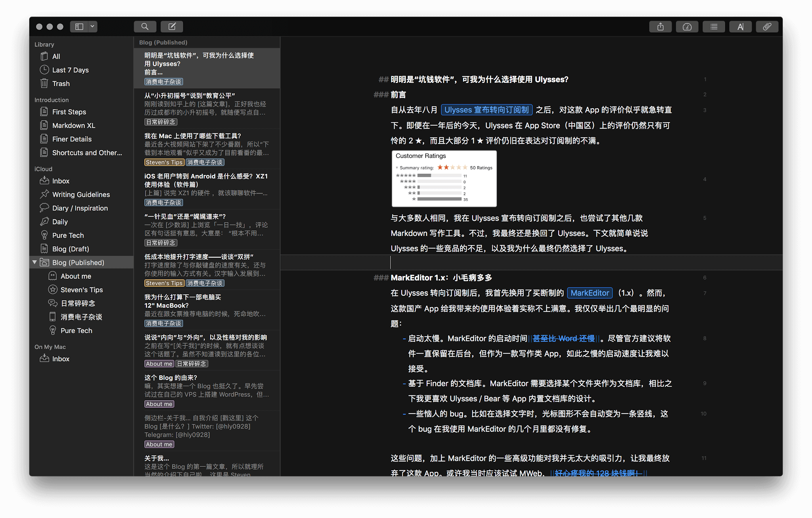Open the iOS 老用户转到 Android sheet
Viewport: 812px width, 518px height.
207,189
